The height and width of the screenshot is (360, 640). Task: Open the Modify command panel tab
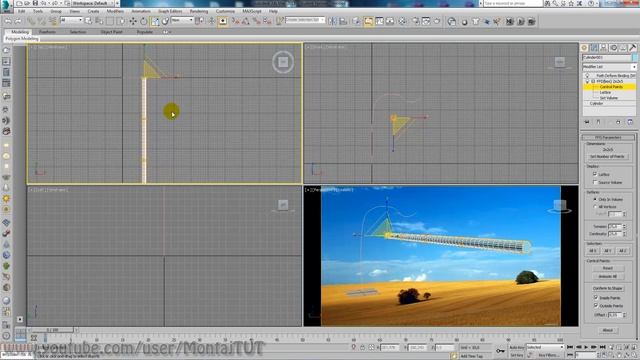[594, 48]
